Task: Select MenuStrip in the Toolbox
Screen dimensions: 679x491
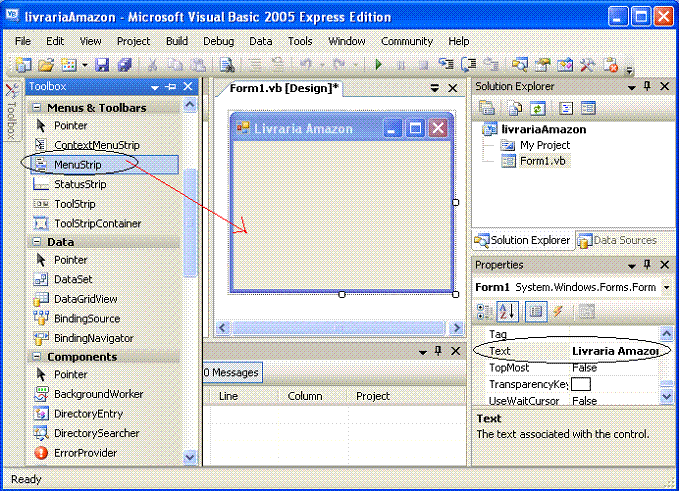Action: tap(104, 165)
